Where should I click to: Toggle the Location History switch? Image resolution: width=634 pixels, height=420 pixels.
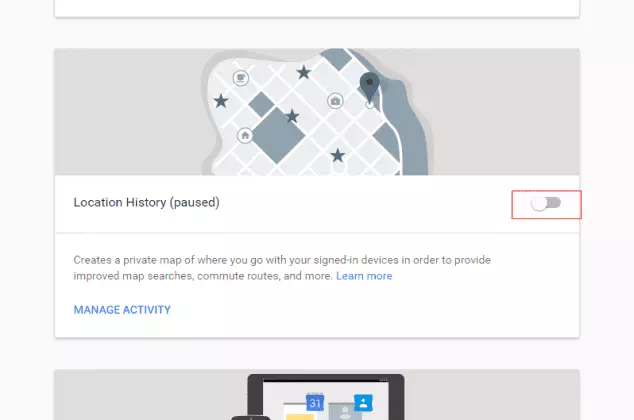point(546,203)
